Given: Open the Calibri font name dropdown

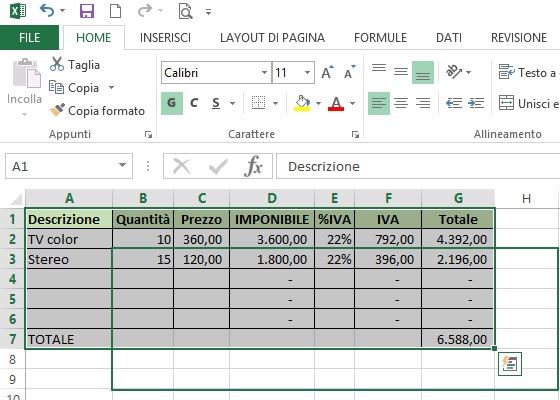Looking at the screenshot, I should point(264,72).
